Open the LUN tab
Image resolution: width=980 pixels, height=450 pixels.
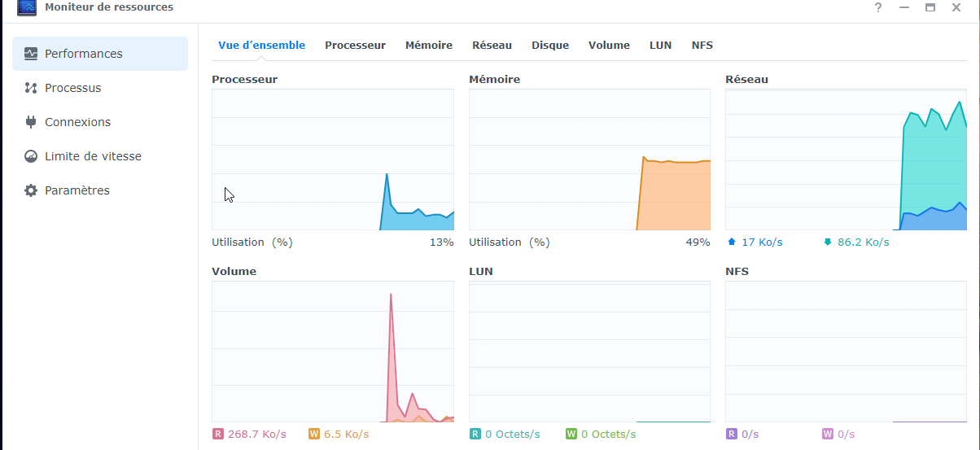pos(660,46)
